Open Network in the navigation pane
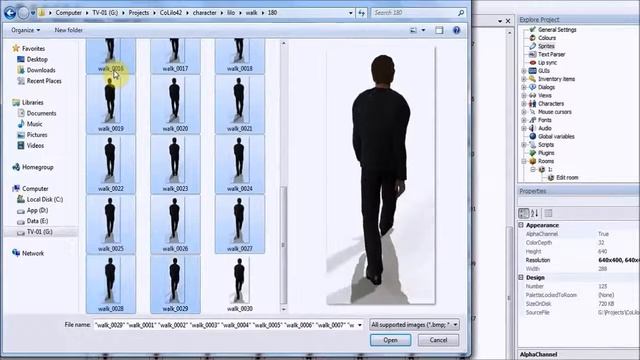Viewport: 640px width, 360px height. click(x=33, y=253)
